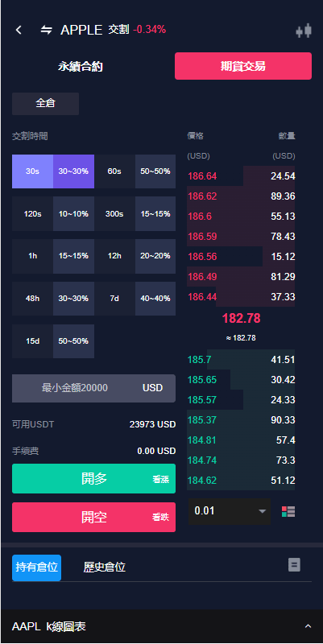Screen dimensions: 323x644
Task: Switch the order book layout icon
Action: (288, 511)
